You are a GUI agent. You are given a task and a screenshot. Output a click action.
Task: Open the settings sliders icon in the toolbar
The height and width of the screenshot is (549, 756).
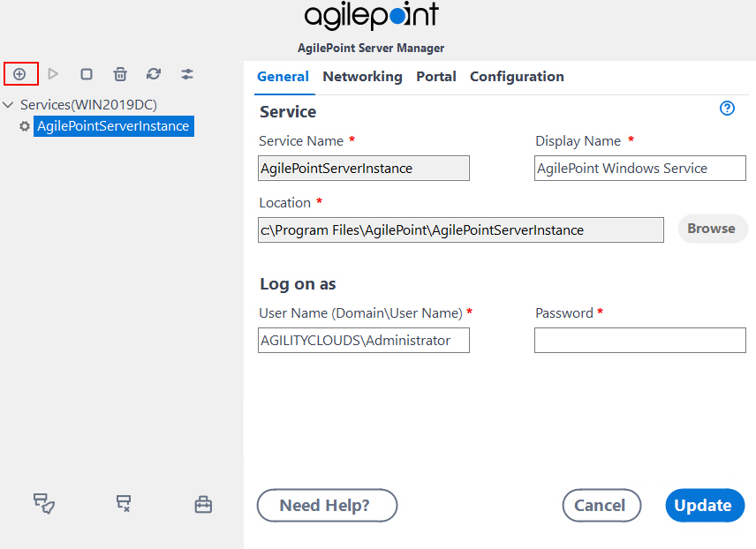(x=187, y=74)
